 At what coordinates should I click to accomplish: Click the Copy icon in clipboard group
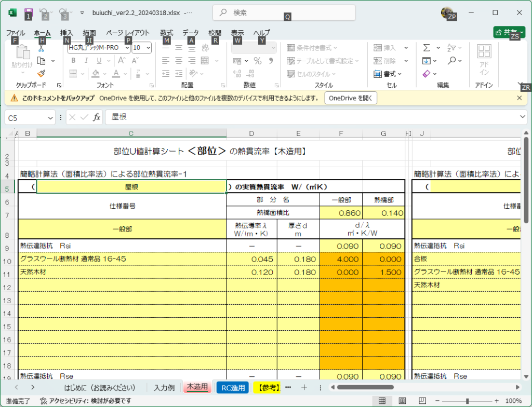click(42, 61)
